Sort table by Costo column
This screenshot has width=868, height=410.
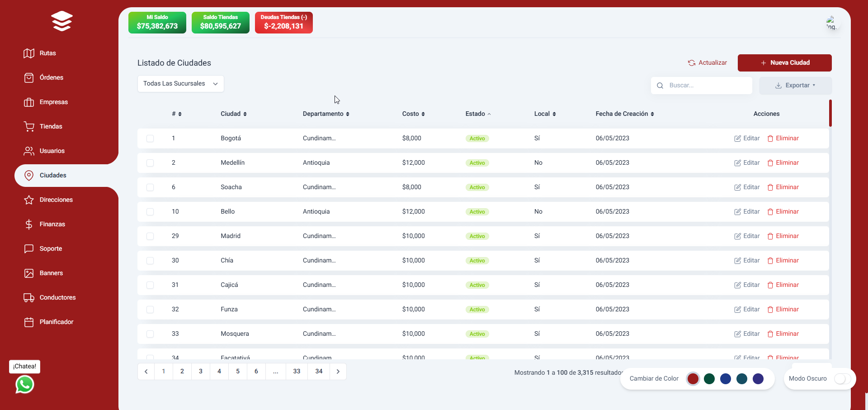tap(413, 114)
